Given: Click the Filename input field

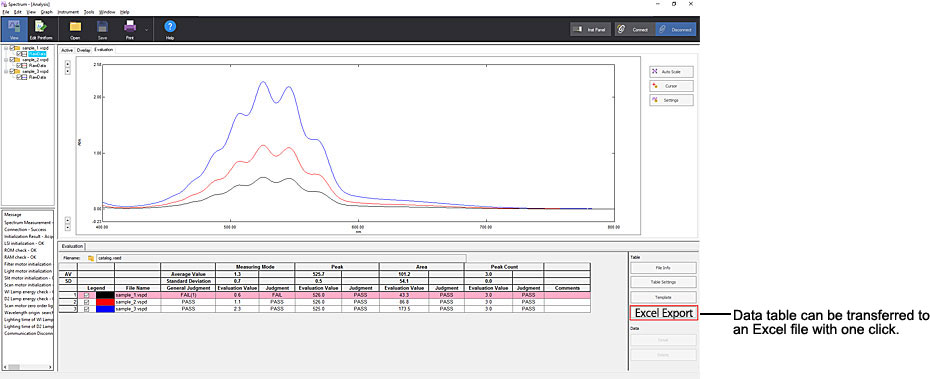Looking at the screenshot, I should 281,258.
